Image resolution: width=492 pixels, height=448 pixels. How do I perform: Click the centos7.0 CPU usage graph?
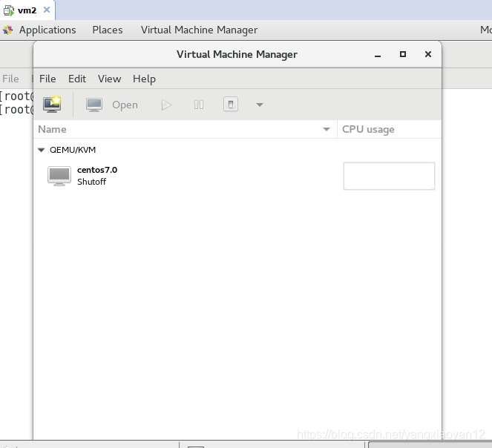coord(389,176)
